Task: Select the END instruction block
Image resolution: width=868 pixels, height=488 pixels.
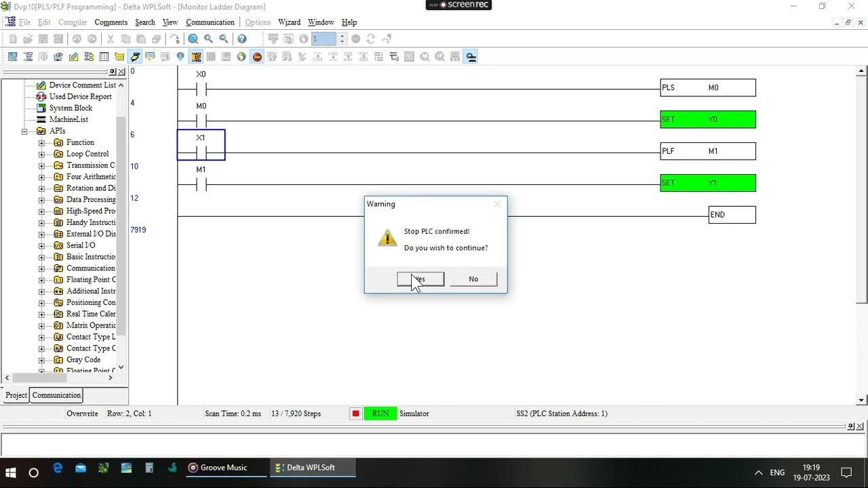Action: tap(732, 215)
